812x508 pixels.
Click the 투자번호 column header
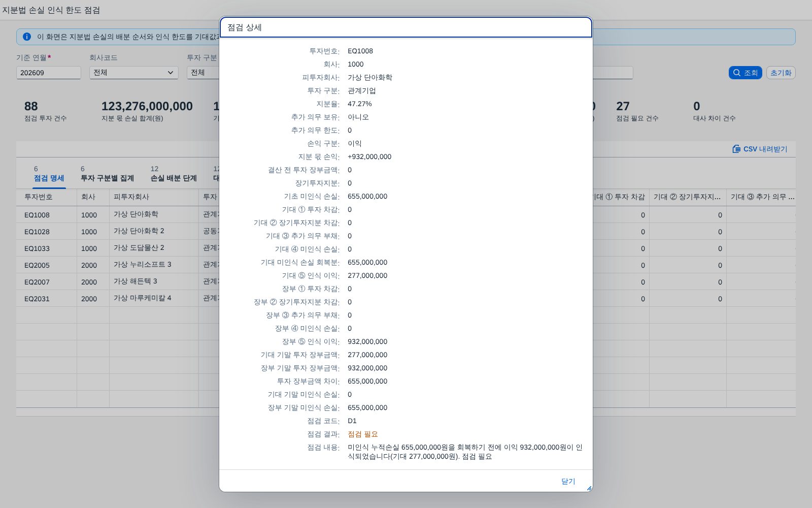(46, 197)
